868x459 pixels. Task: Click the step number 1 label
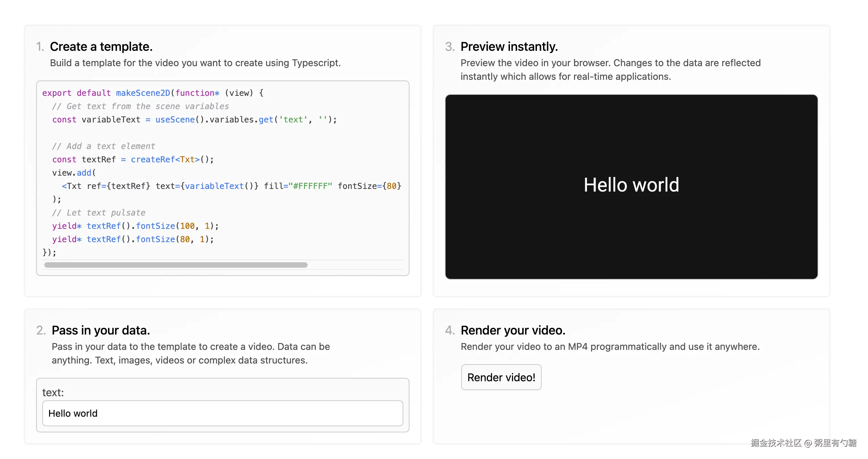[40, 47]
